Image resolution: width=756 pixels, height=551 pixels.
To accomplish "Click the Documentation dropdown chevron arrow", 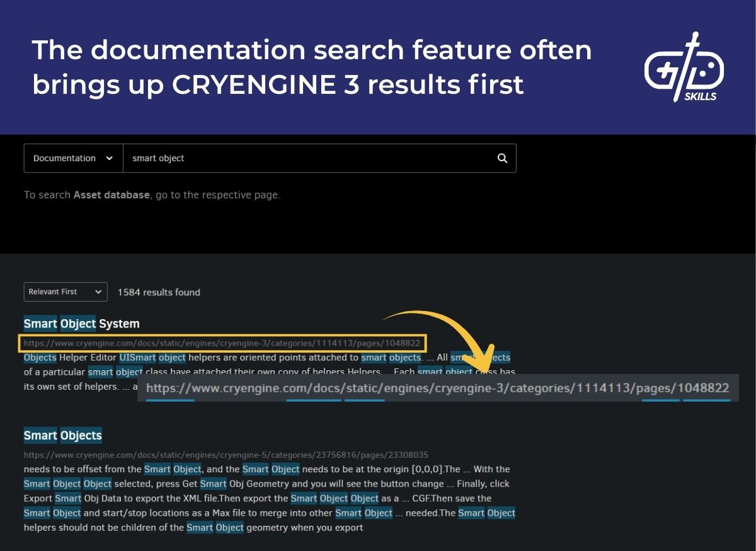I will click(109, 158).
